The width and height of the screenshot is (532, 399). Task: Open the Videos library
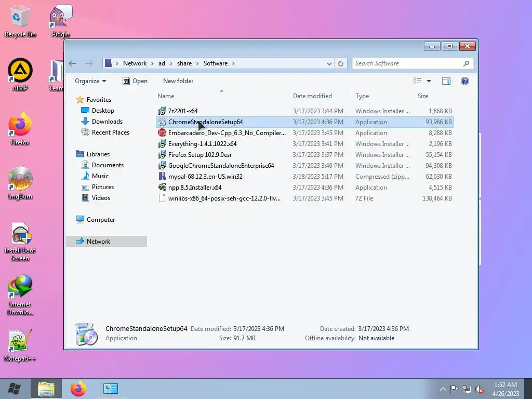96,198
